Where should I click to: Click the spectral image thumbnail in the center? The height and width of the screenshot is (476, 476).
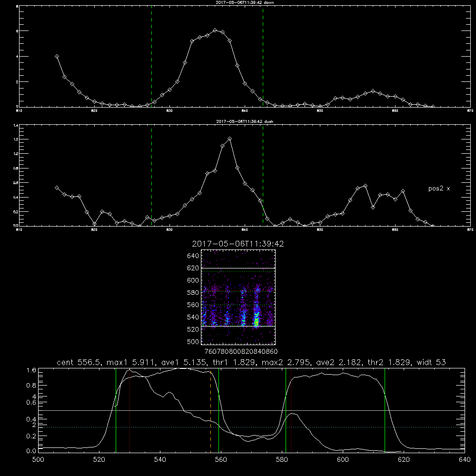point(238,297)
